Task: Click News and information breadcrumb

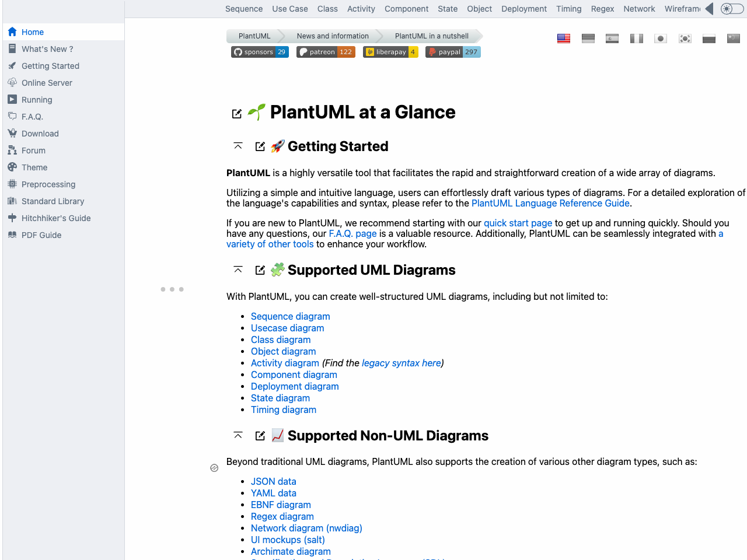Action: coord(333,36)
